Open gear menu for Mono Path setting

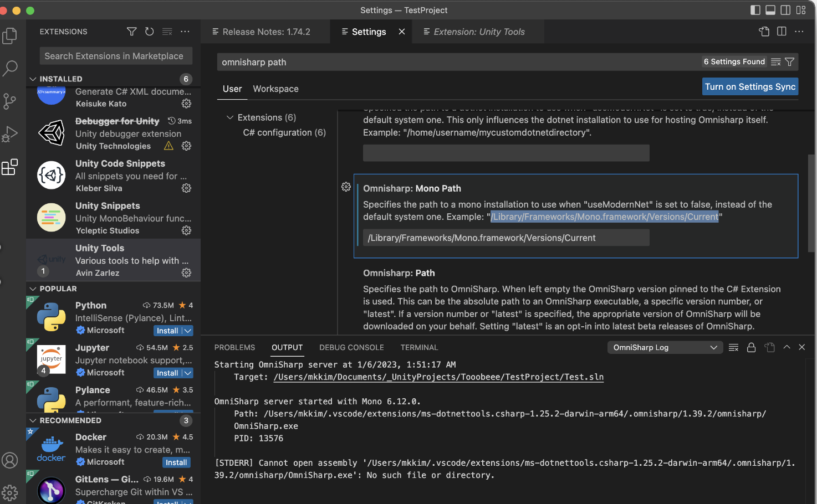346,187
